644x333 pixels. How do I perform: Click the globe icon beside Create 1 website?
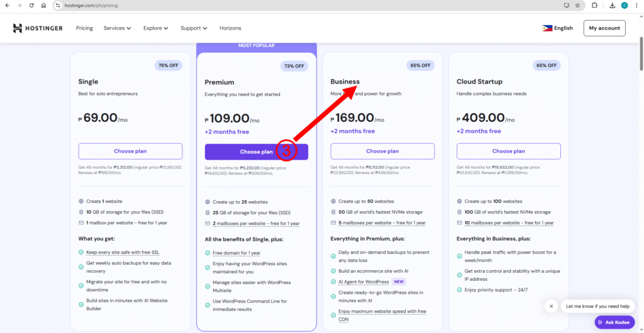81,201
